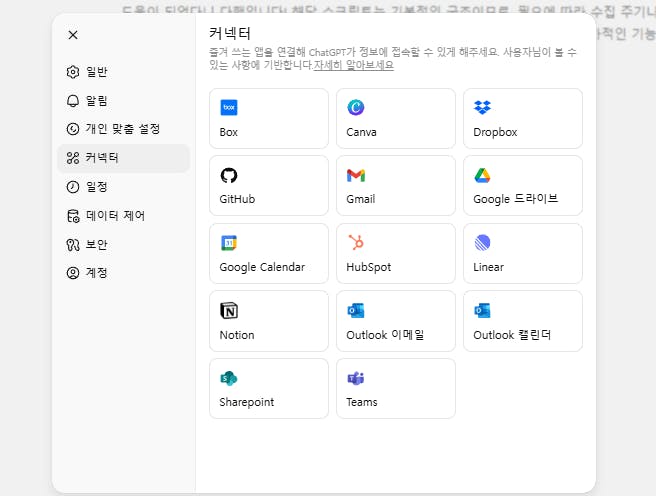Go to the 일정 tab

tap(123, 187)
